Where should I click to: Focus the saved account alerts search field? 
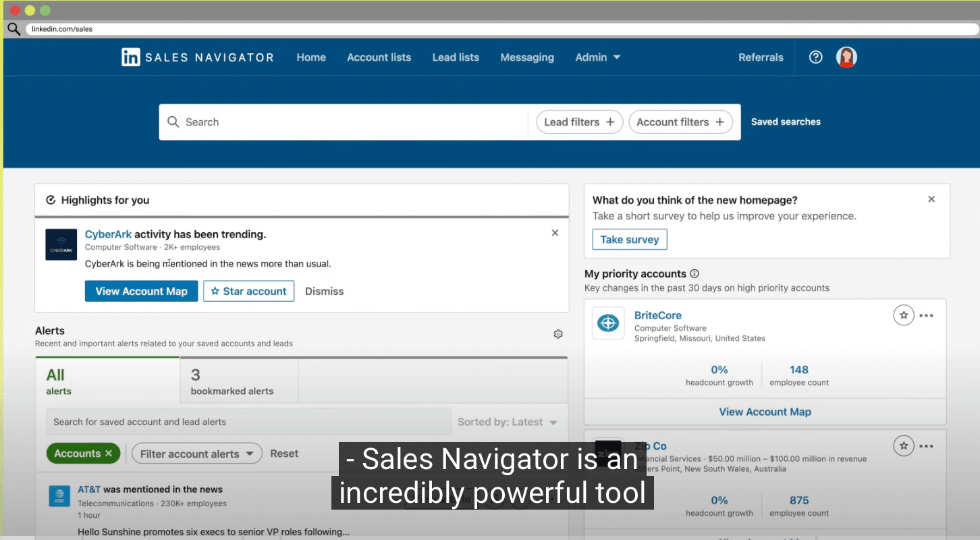(248, 422)
